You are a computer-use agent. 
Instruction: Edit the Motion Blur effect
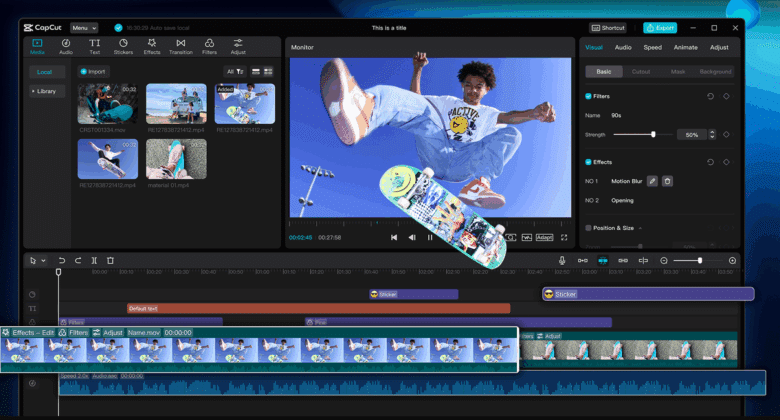coord(652,181)
